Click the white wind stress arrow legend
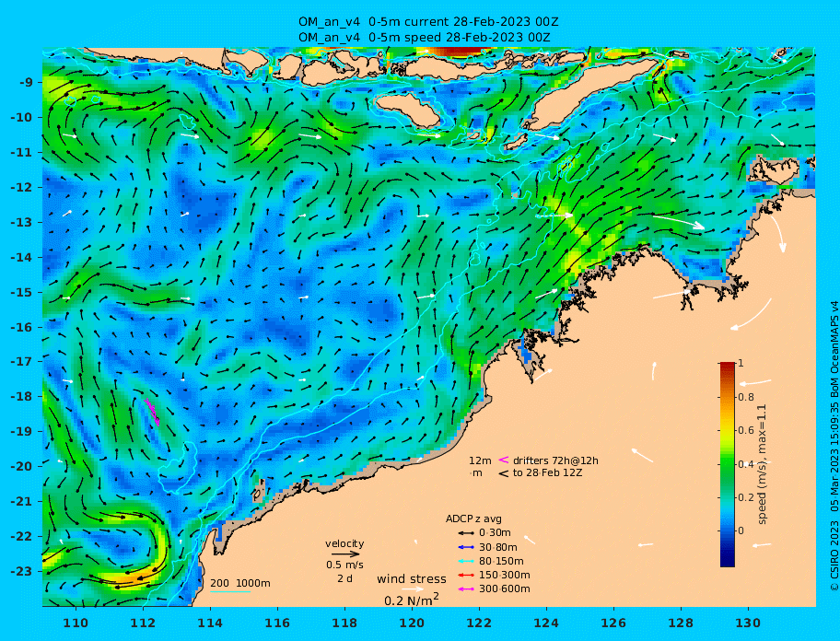Screen dimensions: 840x641 413,589
